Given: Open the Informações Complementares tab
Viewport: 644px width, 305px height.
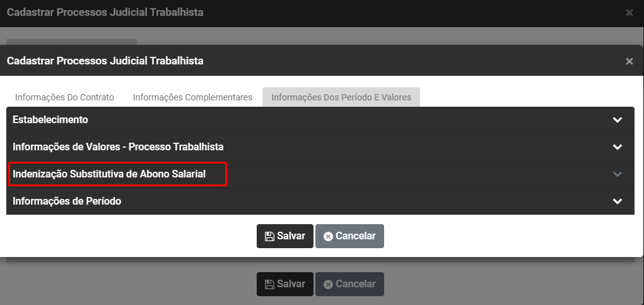Looking at the screenshot, I should [192, 97].
